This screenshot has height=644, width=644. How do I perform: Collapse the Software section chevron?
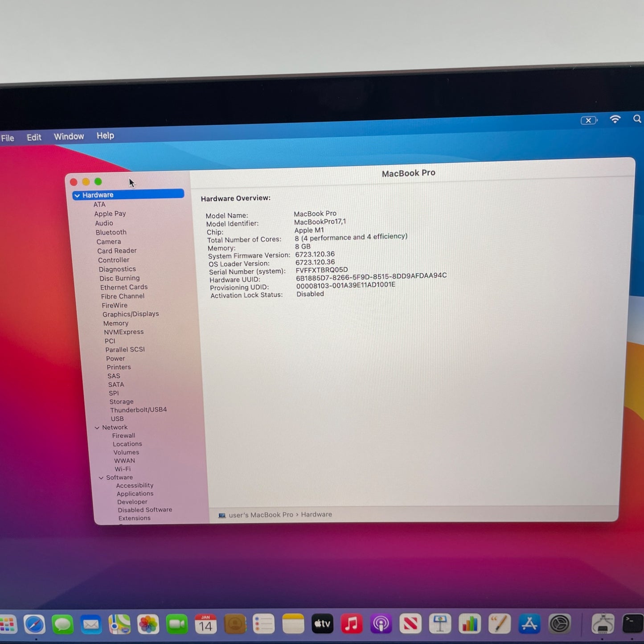[x=101, y=478]
